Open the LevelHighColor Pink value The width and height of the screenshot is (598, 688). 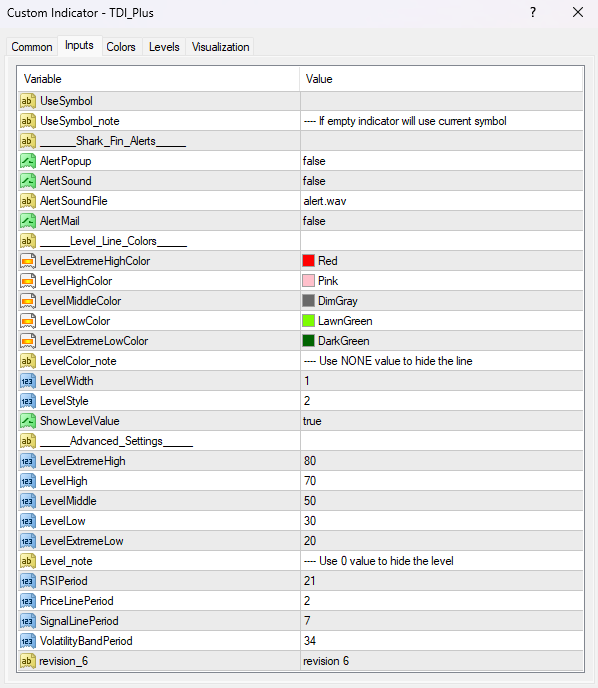click(442, 281)
